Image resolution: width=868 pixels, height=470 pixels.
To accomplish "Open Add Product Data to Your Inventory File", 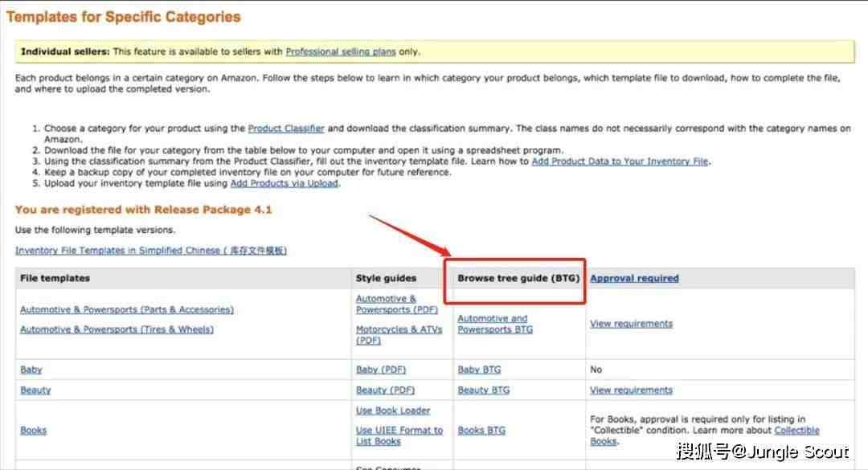I will coord(620,161).
